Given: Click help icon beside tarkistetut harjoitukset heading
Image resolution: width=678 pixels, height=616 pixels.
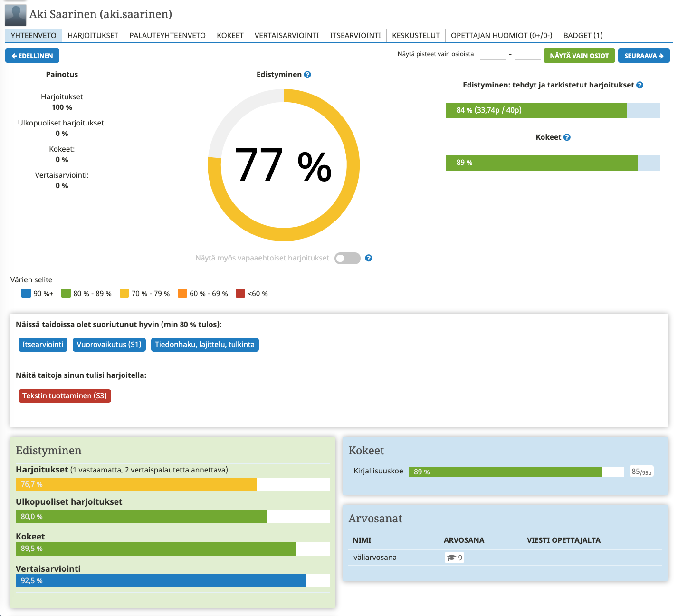Looking at the screenshot, I should [640, 85].
